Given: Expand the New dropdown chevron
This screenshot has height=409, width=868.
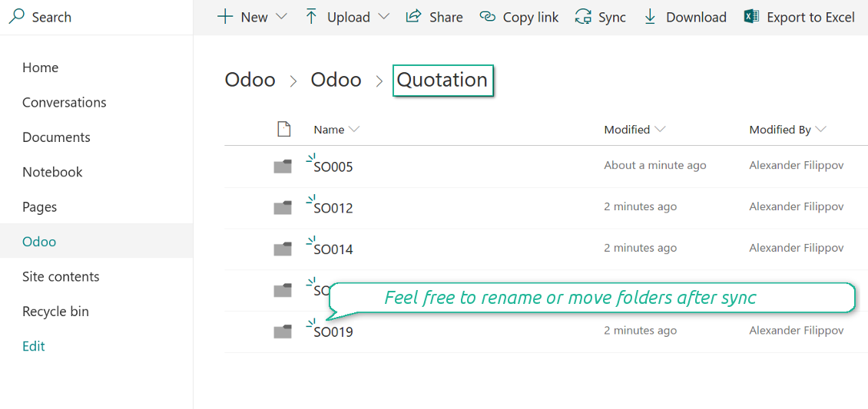Looking at the screenshot, I should point(281,16).
